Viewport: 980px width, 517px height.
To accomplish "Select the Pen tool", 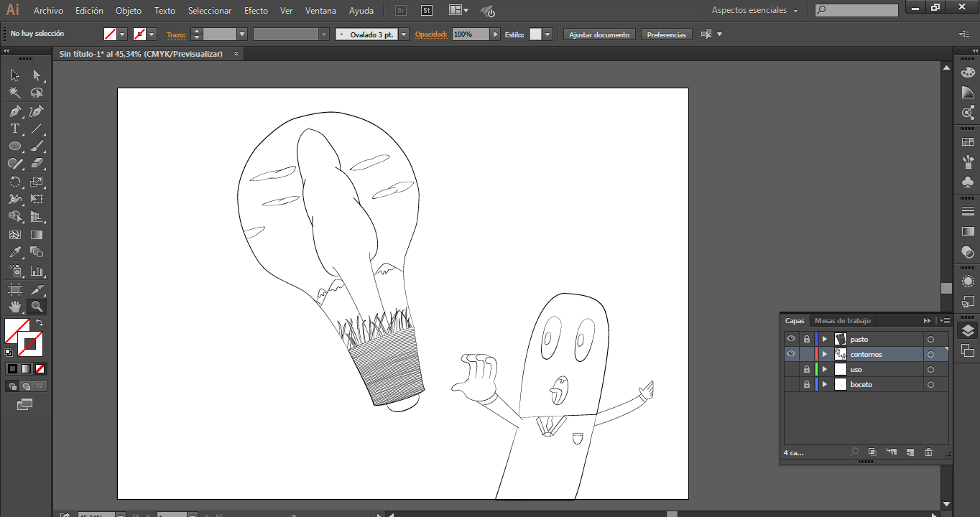I will coord(14,111).
